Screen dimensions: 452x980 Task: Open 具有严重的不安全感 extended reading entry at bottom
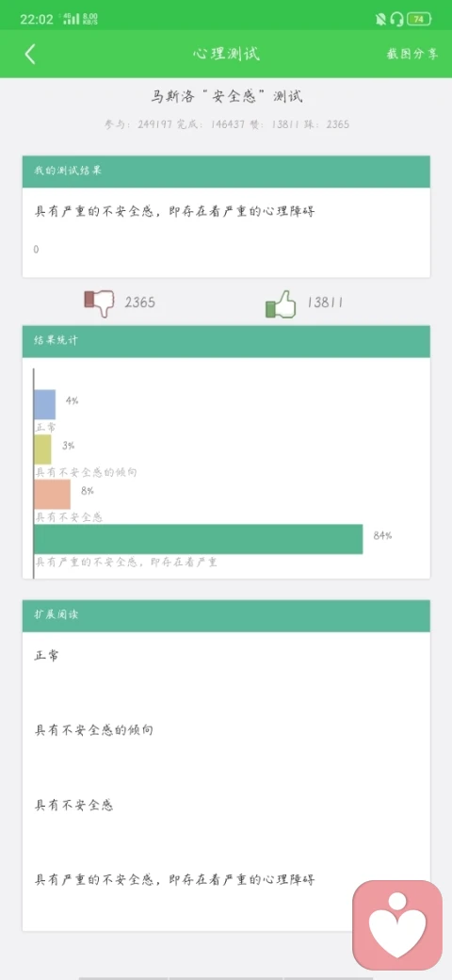tap(175, 880)
